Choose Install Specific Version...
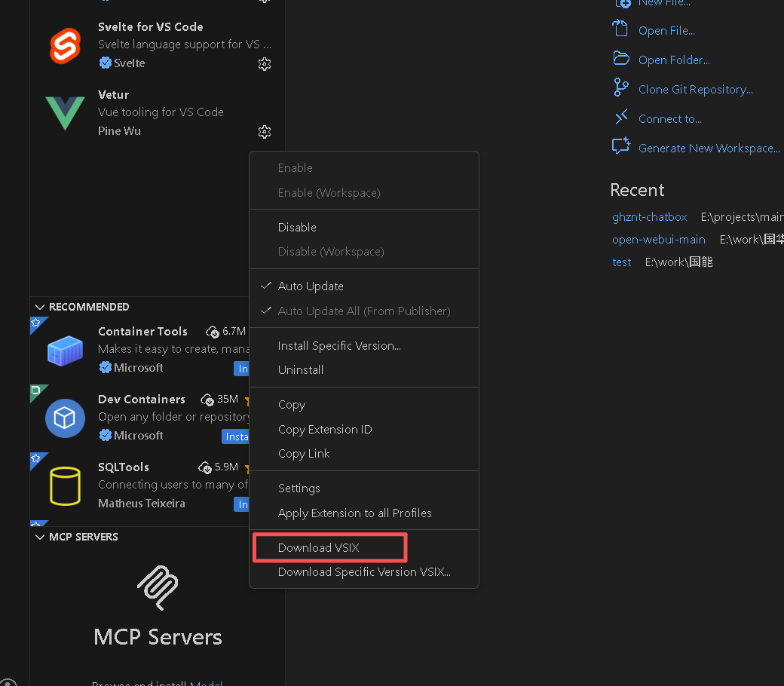The width and height of the screenshot is (784, 686). coord(364,345)
